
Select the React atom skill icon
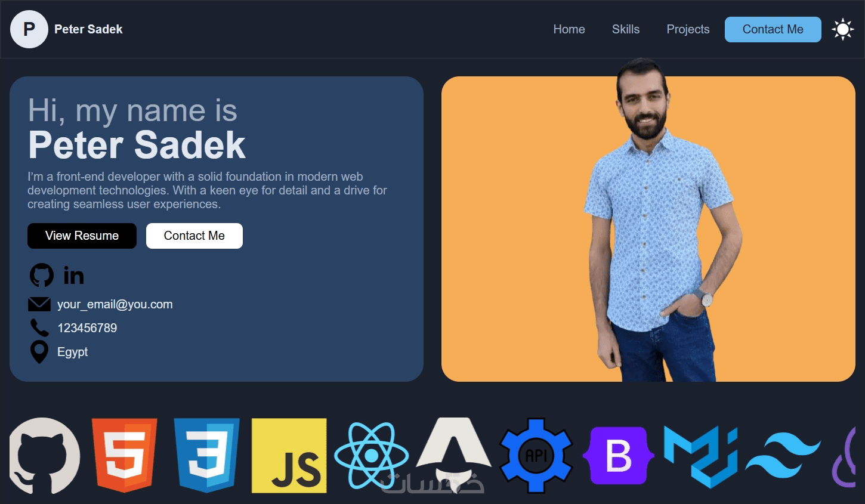click(372, 456)
